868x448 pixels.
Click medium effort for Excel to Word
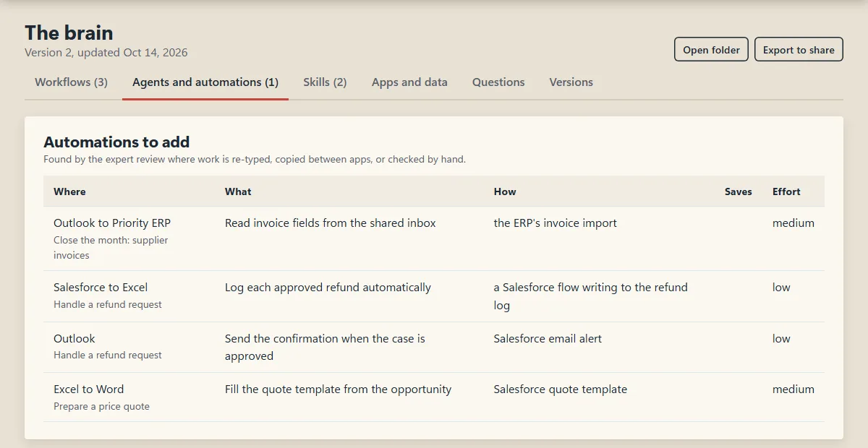pos(793,389)
